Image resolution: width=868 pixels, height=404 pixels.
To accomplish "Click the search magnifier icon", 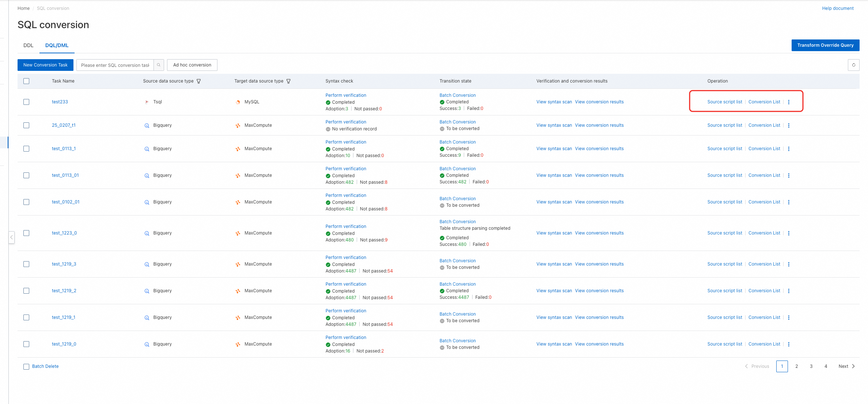I will 159,65.
